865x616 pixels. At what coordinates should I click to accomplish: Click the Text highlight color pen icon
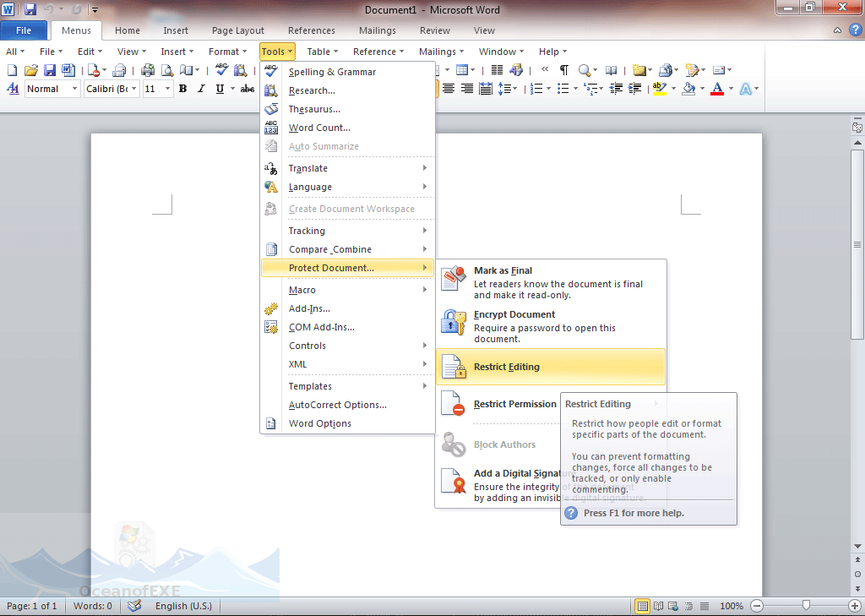pos(659,89)
